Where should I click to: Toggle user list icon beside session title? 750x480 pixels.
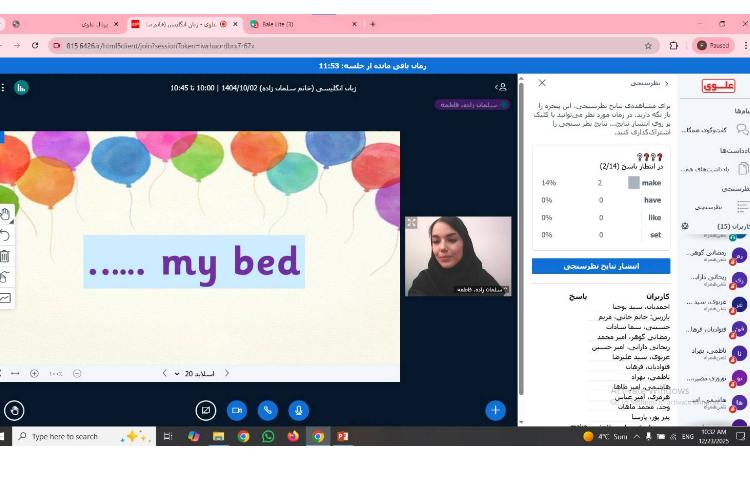(x=501, y=87)
